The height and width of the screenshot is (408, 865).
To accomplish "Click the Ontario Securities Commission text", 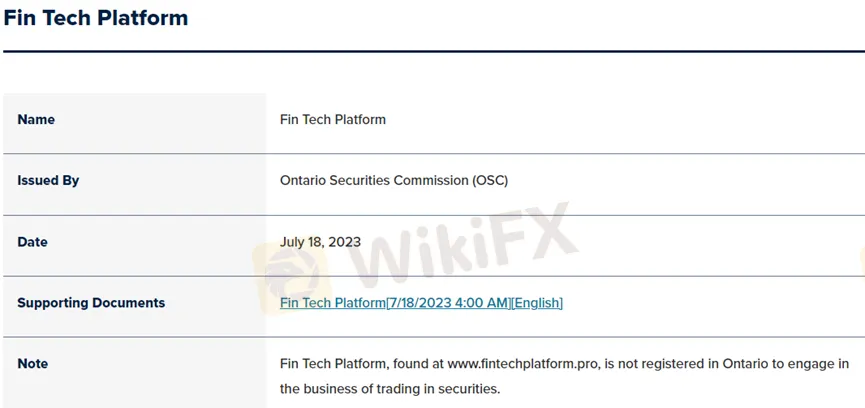I will (374, 181).
